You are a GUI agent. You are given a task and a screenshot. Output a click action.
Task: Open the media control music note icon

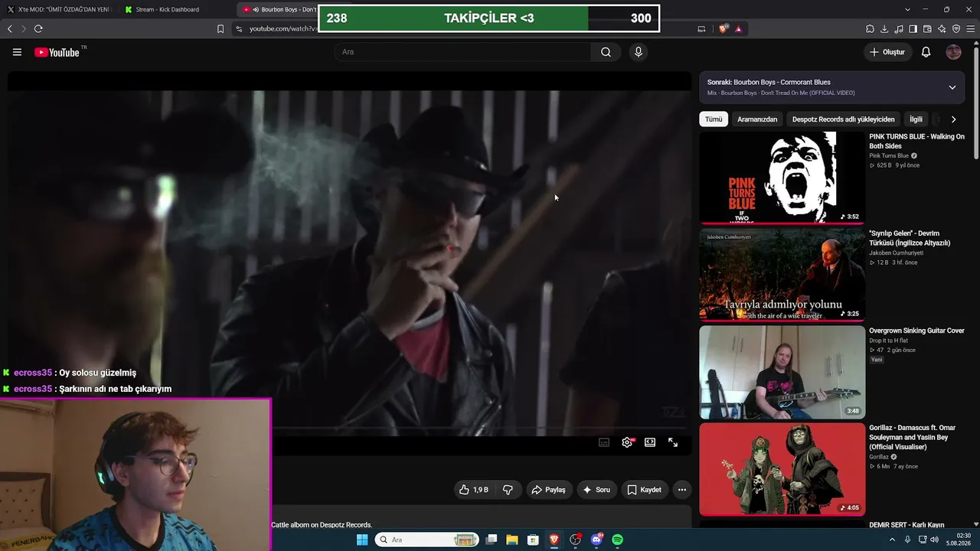click(899, 29)
